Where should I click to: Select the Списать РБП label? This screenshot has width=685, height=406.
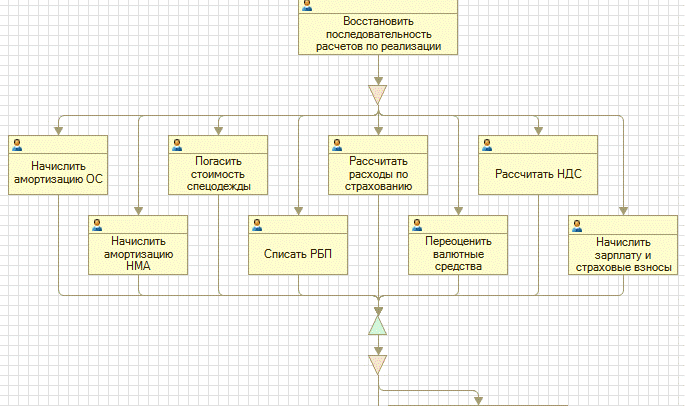click(298, 254)
